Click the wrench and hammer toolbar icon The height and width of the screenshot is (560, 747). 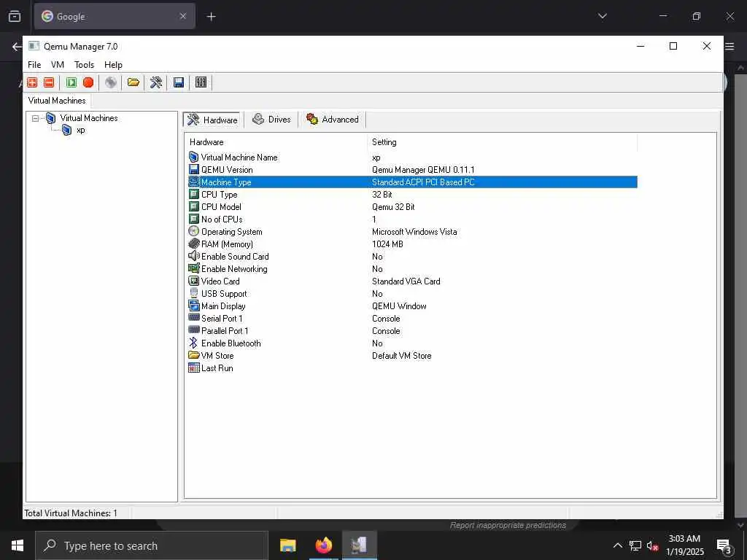click(x=156, y=82)
